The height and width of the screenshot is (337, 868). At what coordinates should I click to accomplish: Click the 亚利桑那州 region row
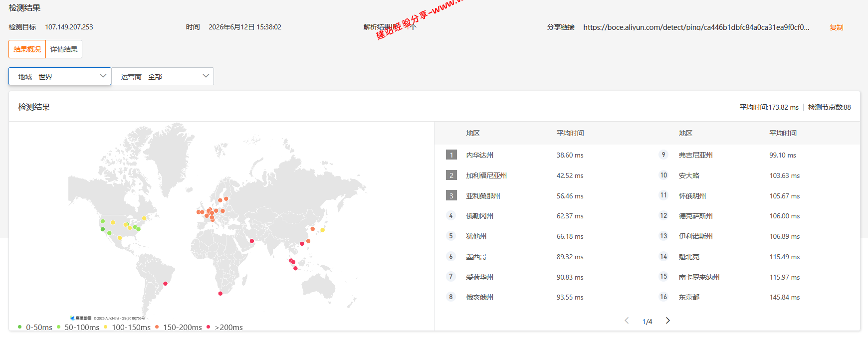pos(541,196)
